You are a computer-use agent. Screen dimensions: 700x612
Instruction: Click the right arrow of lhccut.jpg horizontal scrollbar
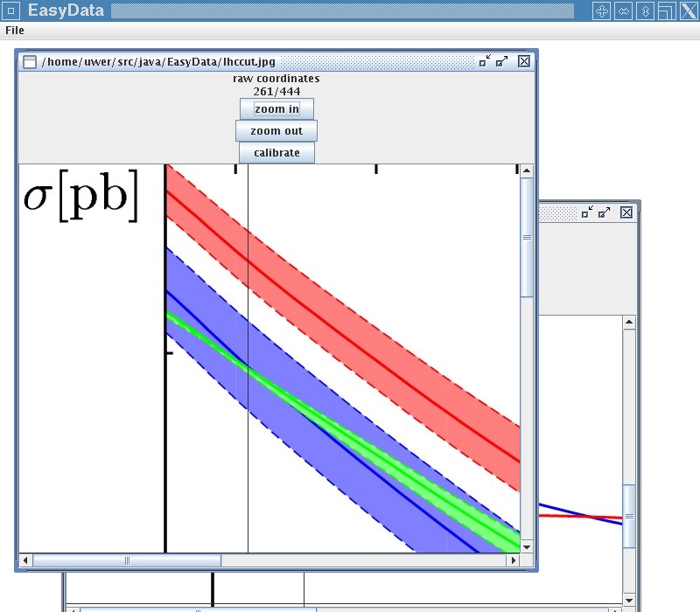[513, 560]
